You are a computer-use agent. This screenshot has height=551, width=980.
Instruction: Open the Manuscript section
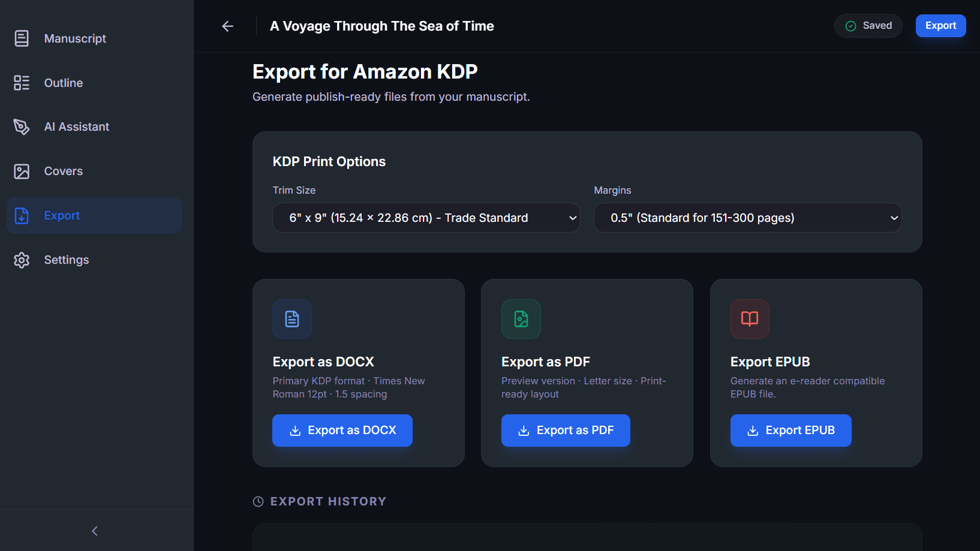click(x=94, y=38)
